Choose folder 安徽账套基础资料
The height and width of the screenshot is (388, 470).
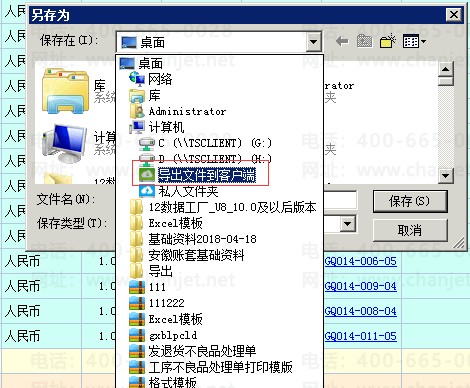(x=187, y=255)
